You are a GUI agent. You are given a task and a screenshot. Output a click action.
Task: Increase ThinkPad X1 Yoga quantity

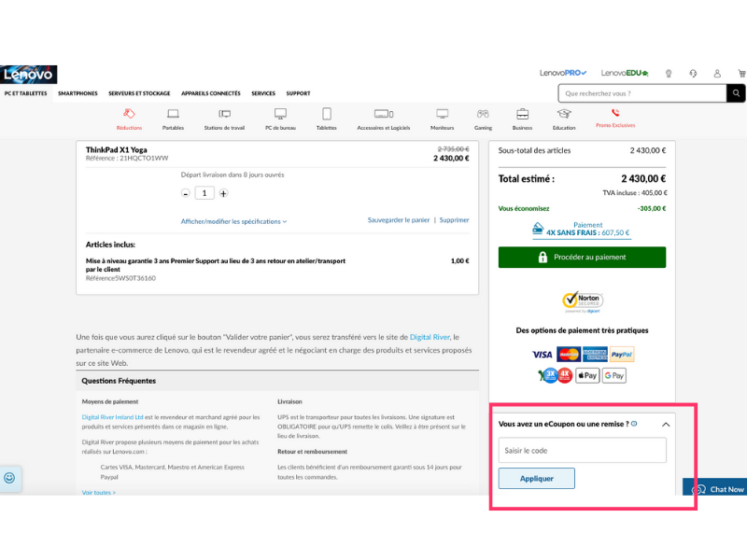[223, 193]
